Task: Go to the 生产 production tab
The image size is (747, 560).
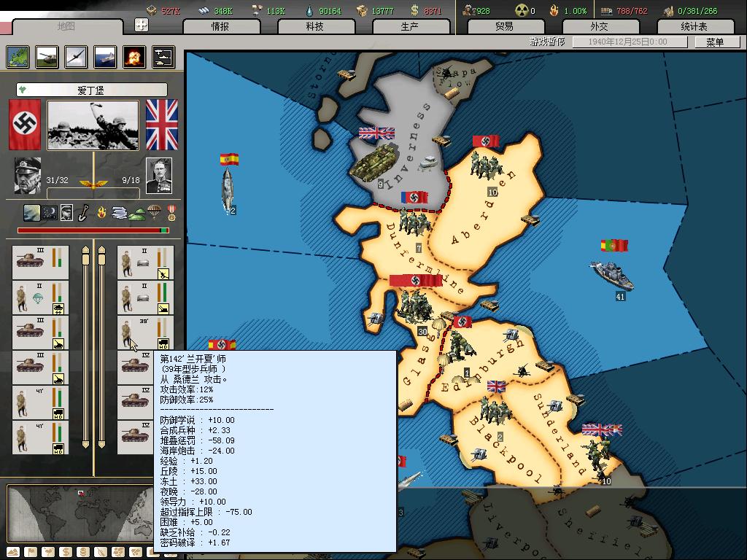Action: click(410, 27)
